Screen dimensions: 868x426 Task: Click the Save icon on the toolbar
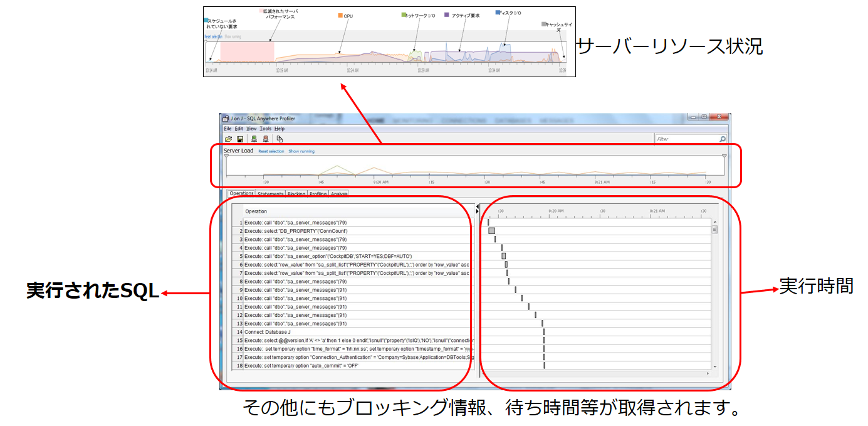(x=240, y=139)
